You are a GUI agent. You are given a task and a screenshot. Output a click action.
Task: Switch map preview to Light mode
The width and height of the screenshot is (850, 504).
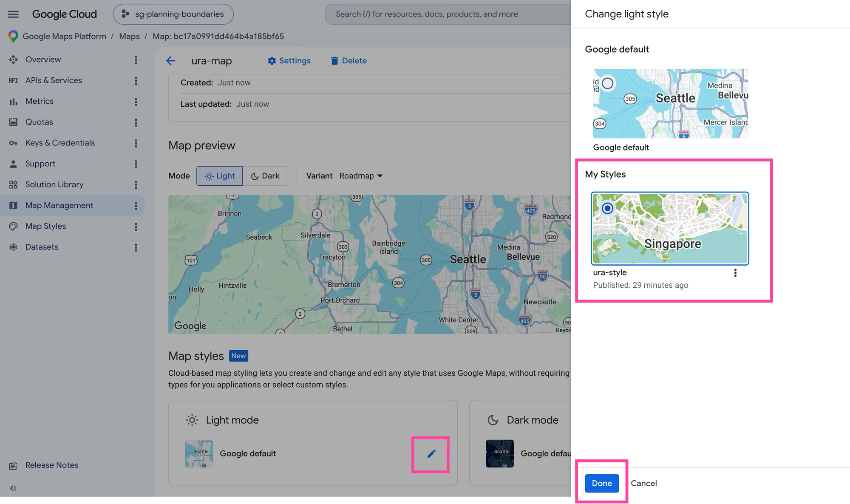click(x=219, y=176)
